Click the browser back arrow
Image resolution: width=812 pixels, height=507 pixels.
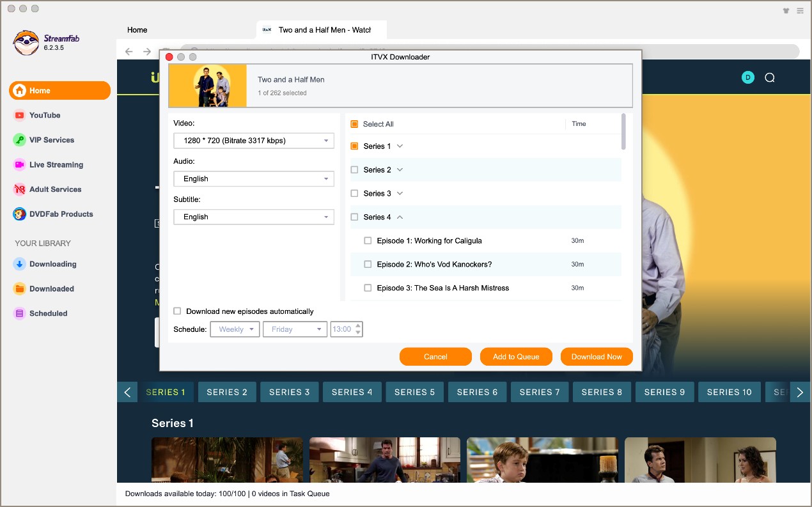click(x=129, y=52)
